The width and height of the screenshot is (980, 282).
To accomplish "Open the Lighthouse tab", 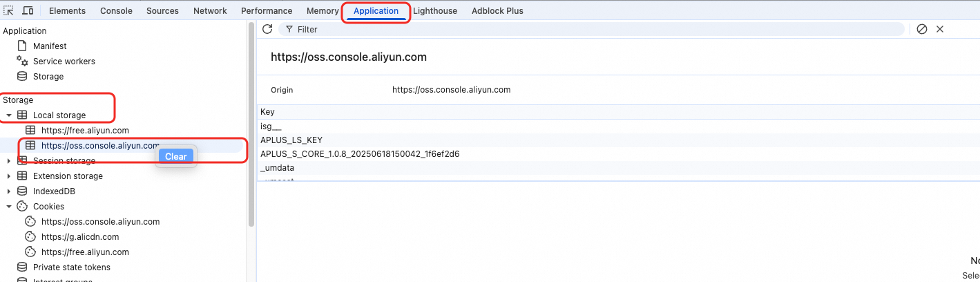I will click(435, 11).
